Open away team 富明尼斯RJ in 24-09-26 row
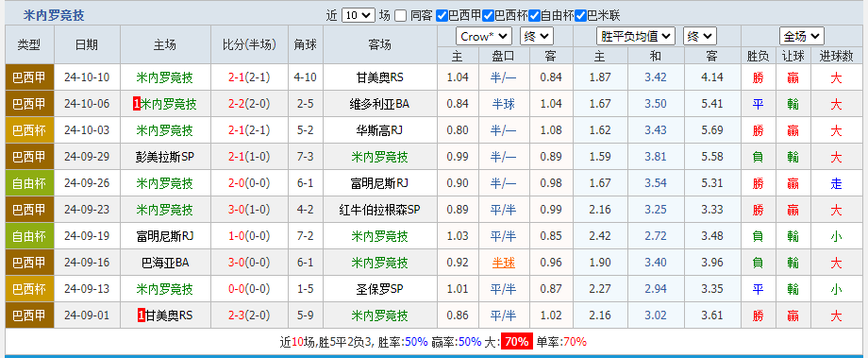The height and width of the screenshot is (358, 868). tap(379, 183)
